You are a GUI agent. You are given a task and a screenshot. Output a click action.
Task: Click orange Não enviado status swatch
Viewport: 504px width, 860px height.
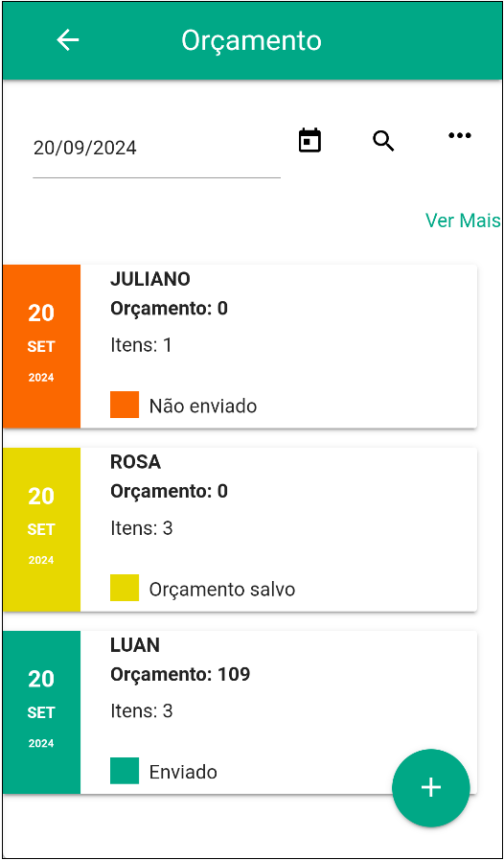pos(125,405)
